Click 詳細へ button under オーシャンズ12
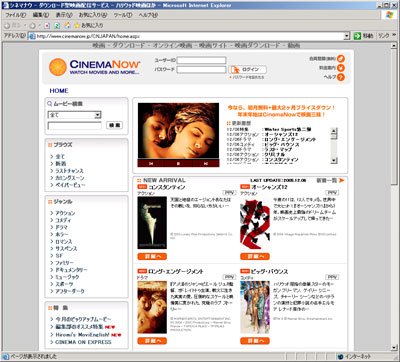This screenshot has width=400, height=362. (x=255, y=256)
